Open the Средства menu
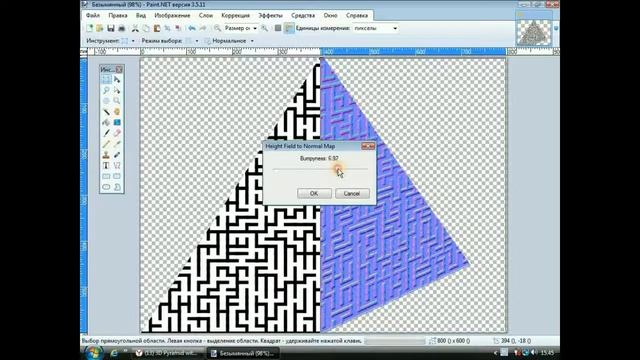 pyautogui.click(x=303, y=16)
